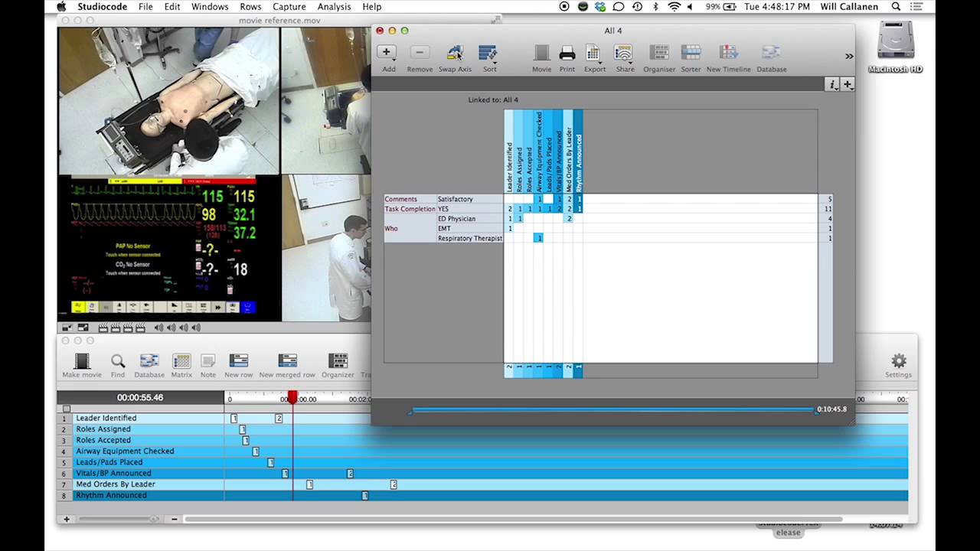980x551 pixels.
Task: Click the last clapperboard icon under the movie
Action: pyautogui.click(x=140, y=328)
